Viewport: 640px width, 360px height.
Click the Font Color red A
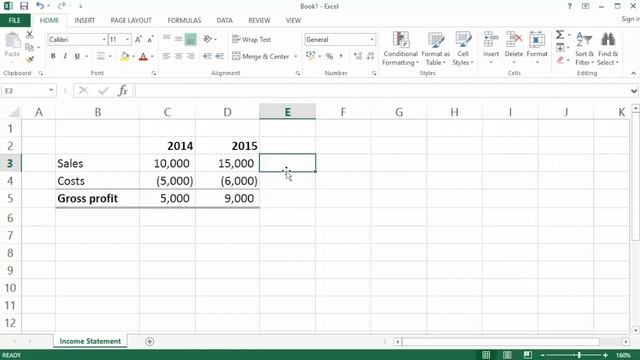143,56
